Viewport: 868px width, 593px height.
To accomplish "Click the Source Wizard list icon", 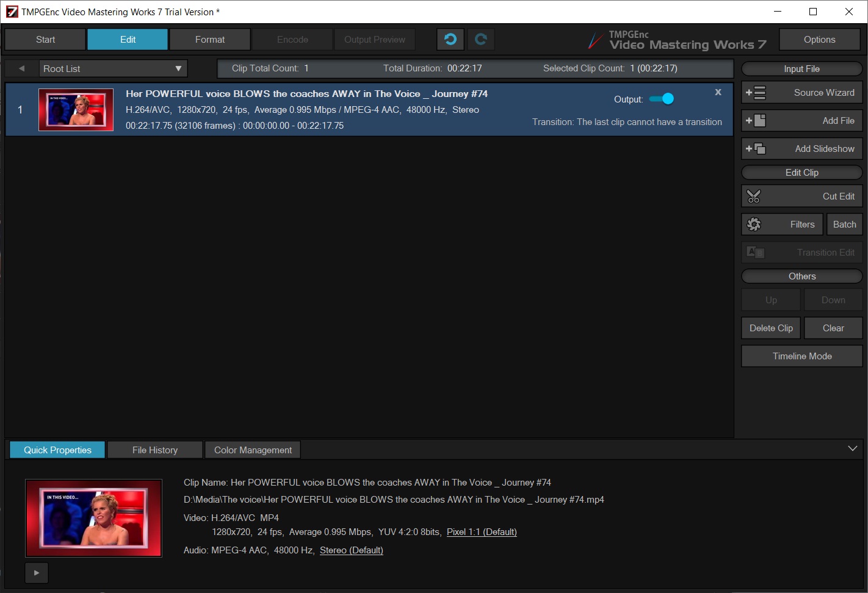I will [756, 93].
